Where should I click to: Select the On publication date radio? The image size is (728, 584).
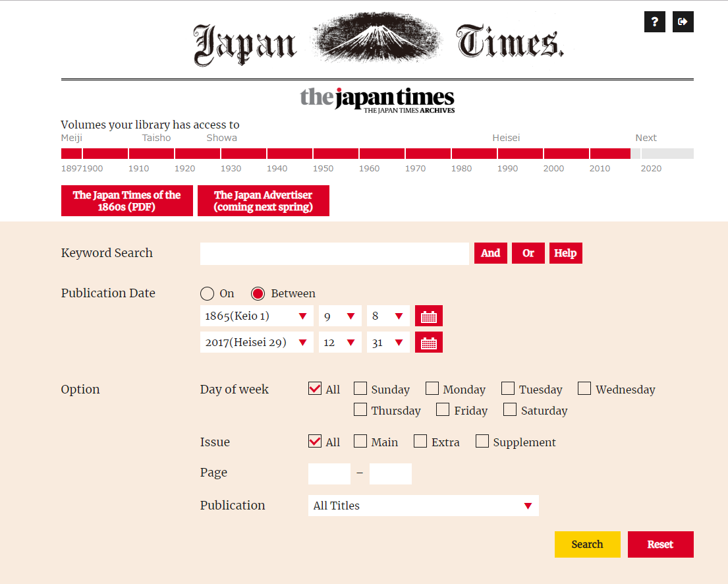(x=207, y=293)
